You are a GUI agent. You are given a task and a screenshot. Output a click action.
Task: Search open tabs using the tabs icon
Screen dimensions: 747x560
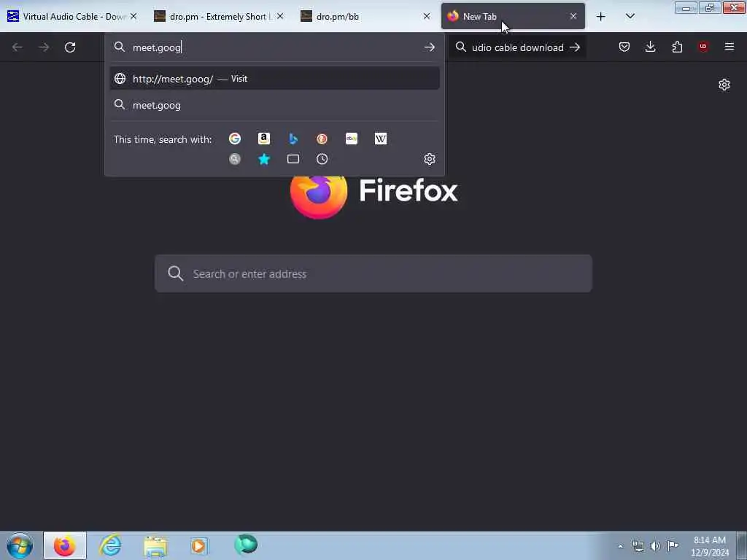[x=293, y=159]
